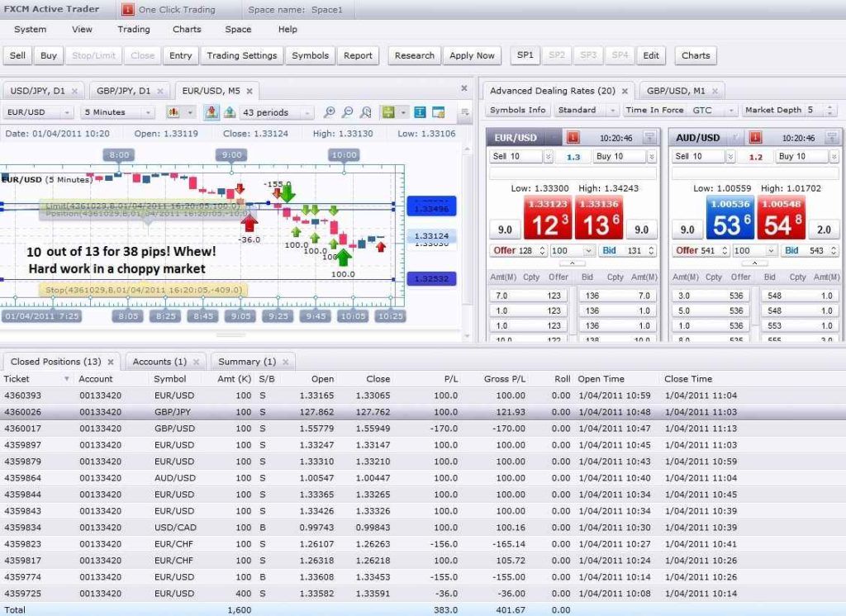Click the red alert icon in EUR/USD rate panel
Viewport: 846px width, 616px height.
pos(573,137)
